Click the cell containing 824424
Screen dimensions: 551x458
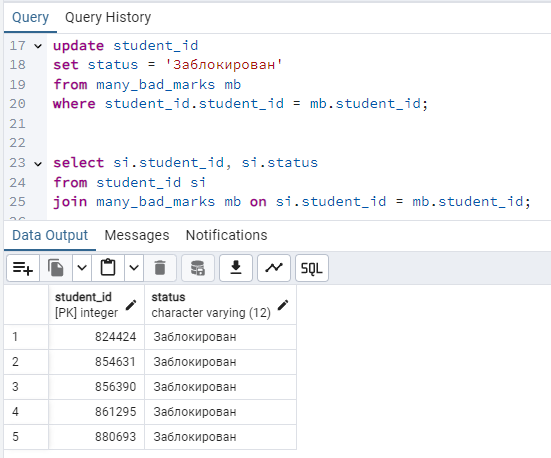point(96,337)
